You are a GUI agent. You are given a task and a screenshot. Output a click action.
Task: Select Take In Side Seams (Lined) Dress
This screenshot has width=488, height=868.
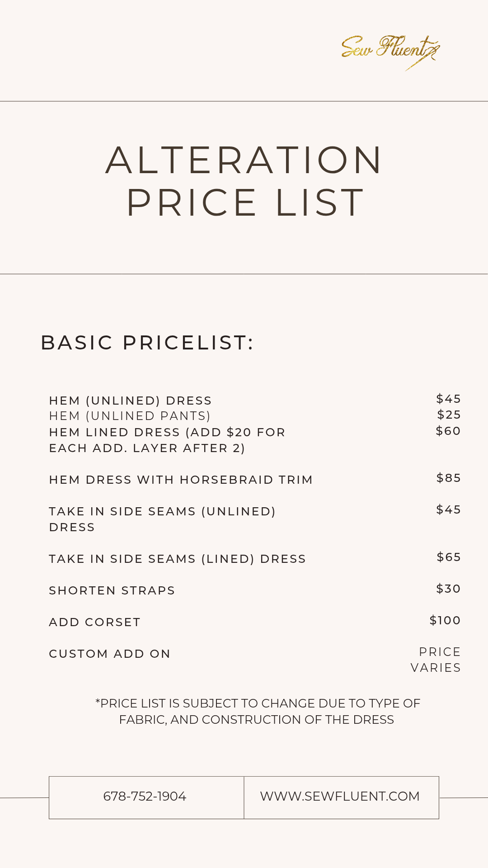tap(178, 559)
